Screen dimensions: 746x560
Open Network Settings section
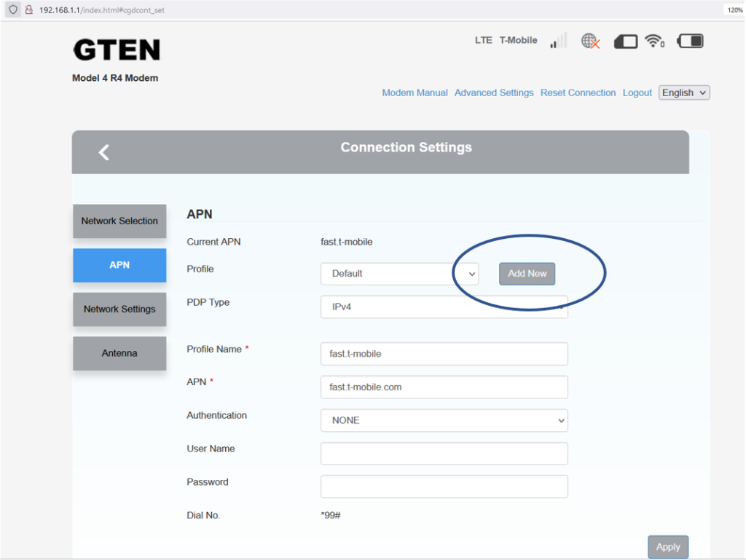[119, 309]
